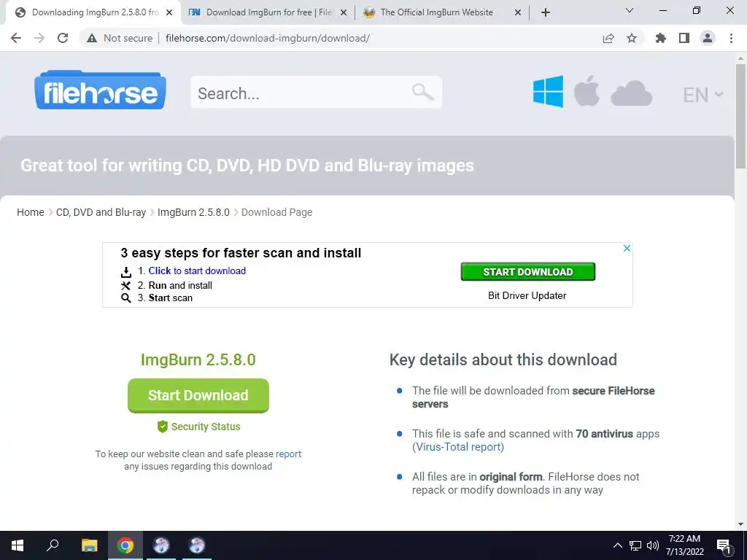
Task: Click the ImgBurn 2.5.8.0 green heading
Action: [x=198, y=359]
